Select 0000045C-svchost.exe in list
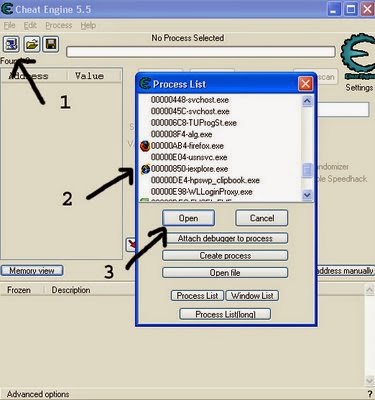Image resolution: width=375 pixels, height=400 pixels. click(x=190, y=111)
